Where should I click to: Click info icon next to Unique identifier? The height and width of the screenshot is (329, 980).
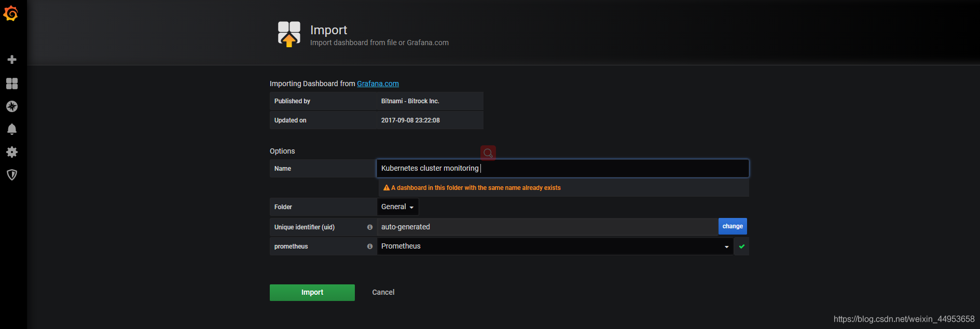370,227
